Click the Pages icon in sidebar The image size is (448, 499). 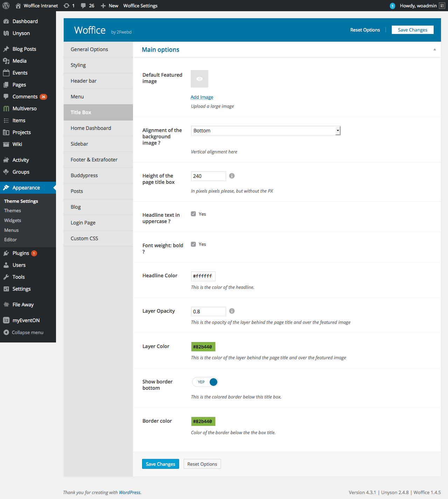click(6, 85)
